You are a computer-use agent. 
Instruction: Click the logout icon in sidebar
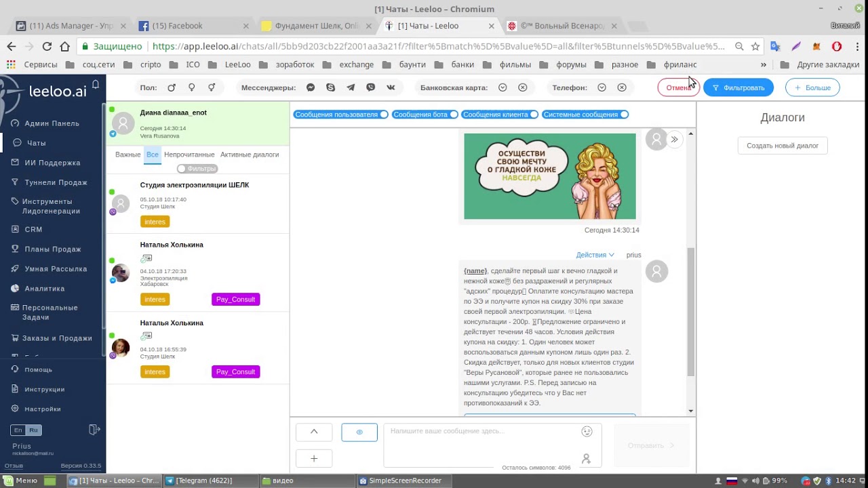tap(95, 430)
